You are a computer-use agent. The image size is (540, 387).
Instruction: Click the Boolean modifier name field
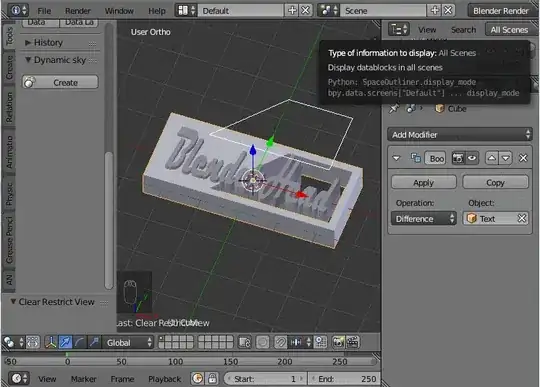(x=436, y=158)
